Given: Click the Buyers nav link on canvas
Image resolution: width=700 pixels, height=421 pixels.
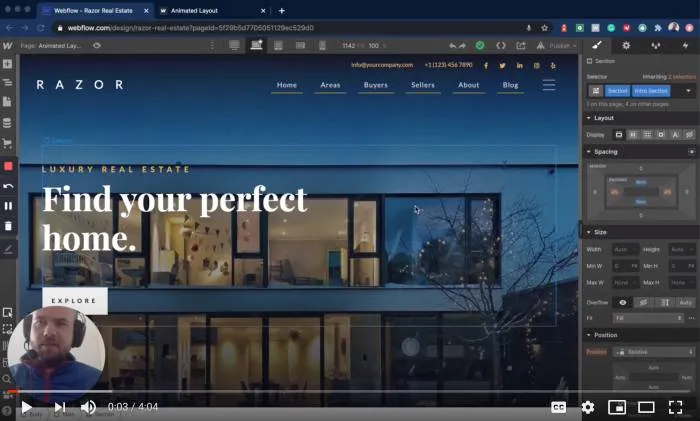Looking at the screenshot, I should point(375,85).
